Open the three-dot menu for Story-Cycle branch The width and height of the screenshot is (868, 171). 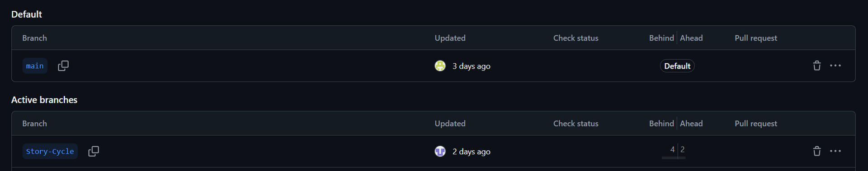(835, 151)
